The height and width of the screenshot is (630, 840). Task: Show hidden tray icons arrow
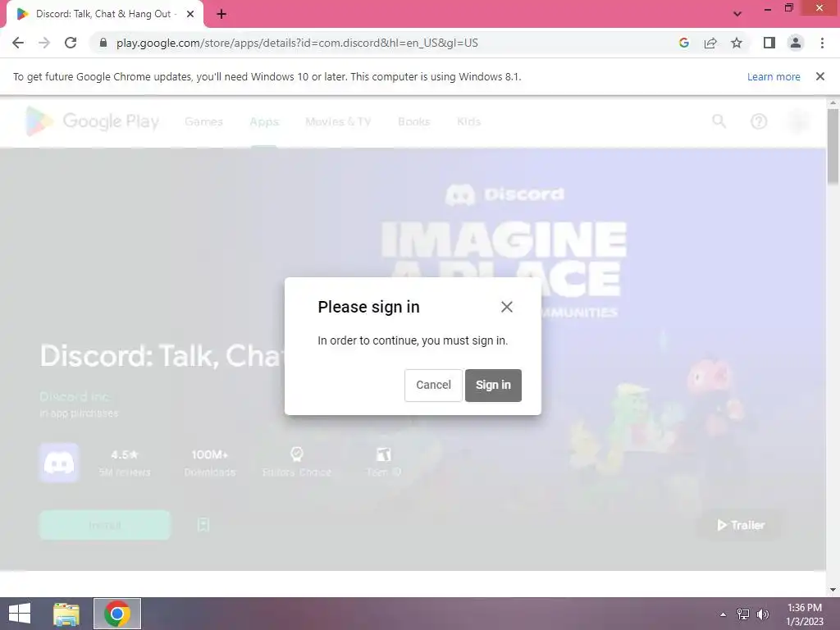[724, 614]
